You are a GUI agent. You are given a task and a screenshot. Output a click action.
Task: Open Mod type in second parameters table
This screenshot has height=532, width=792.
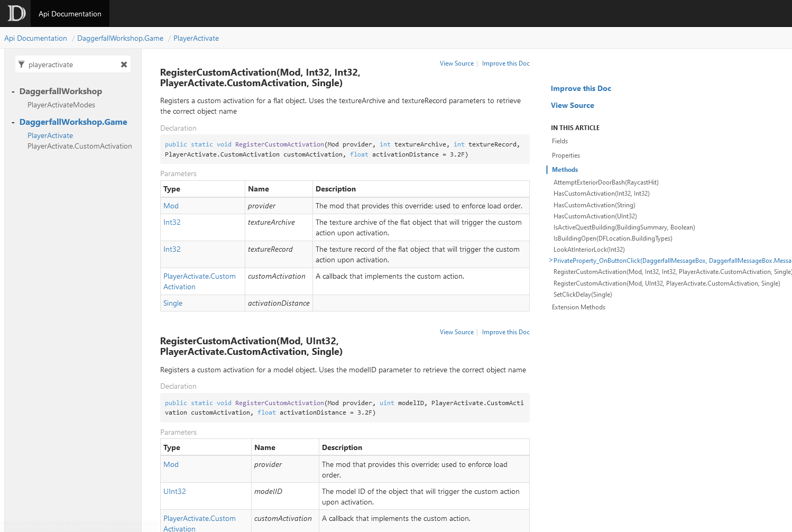click(171, 464)
